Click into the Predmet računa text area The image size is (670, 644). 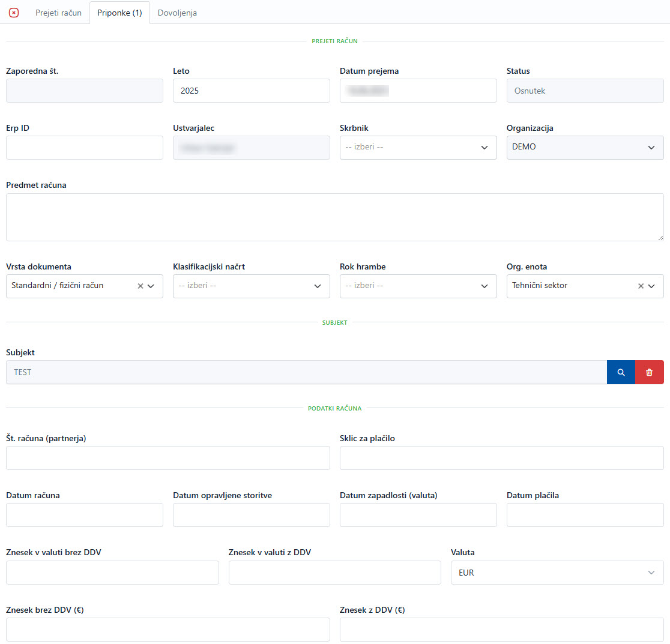[x=334, y=217]
